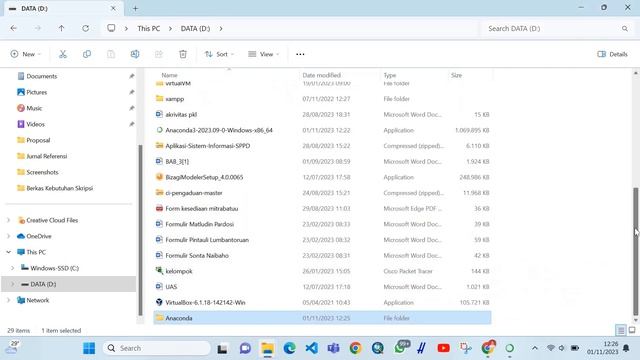
Task: Expand Windows-SSD (C:) drive node
Action: 13,268
